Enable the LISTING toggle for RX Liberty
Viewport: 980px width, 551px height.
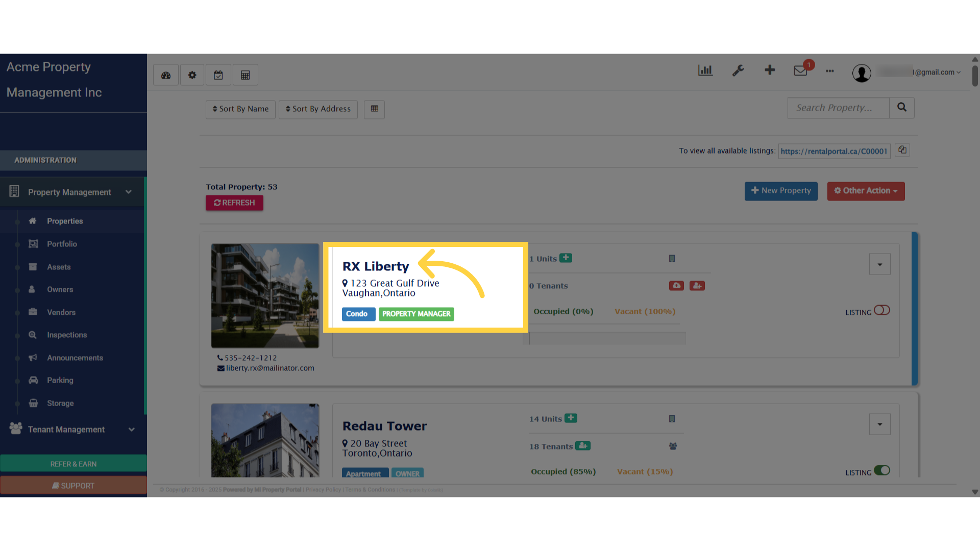(x=883, y=310)
